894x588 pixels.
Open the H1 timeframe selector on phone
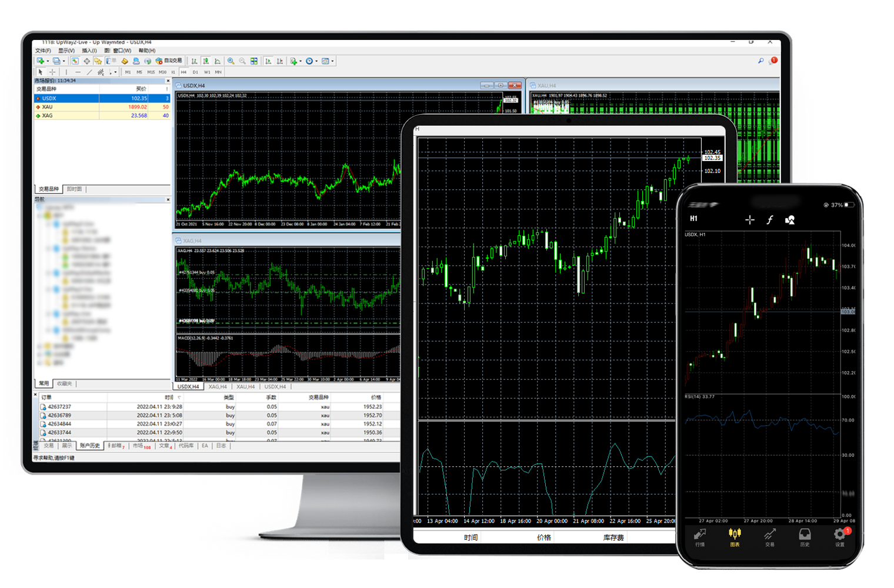pos(693,219)
